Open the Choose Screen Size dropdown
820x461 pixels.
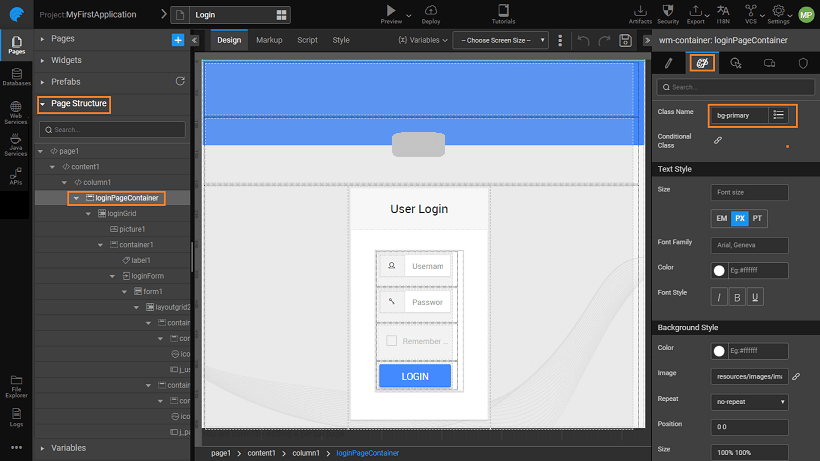(x=500, y=40)
